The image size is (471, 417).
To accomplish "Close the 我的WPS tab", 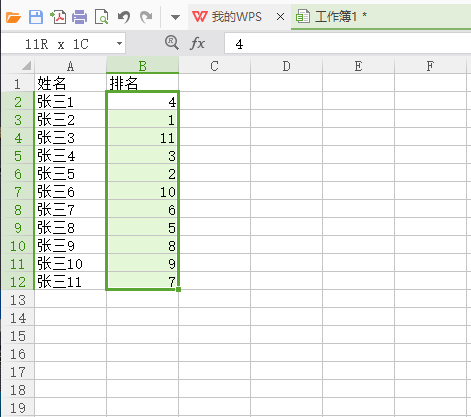I will pos(281,16).
